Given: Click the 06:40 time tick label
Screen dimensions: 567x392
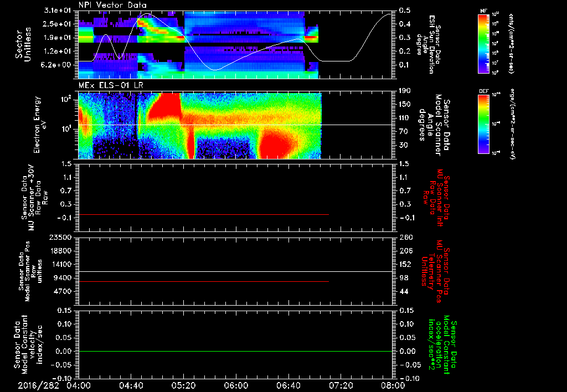Looking at the screenshot, I should pos(288,385).
